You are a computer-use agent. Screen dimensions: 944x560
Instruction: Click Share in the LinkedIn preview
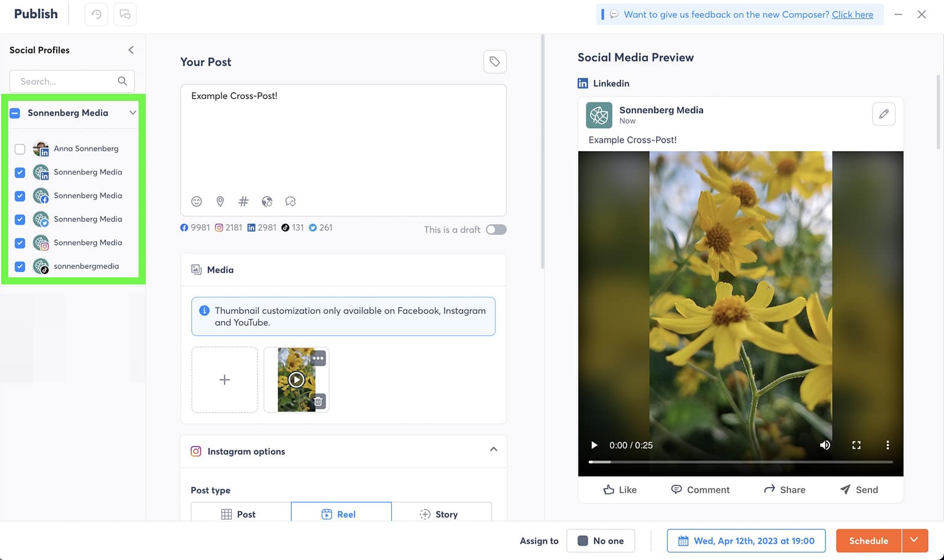click(x=785, y=490)
